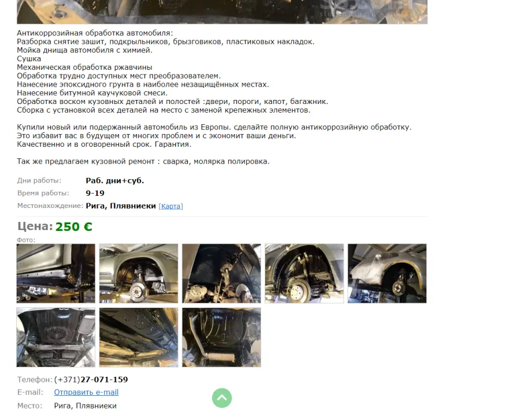Click the large cropped header photo
The image size is (520, 420).
[222, 12]
